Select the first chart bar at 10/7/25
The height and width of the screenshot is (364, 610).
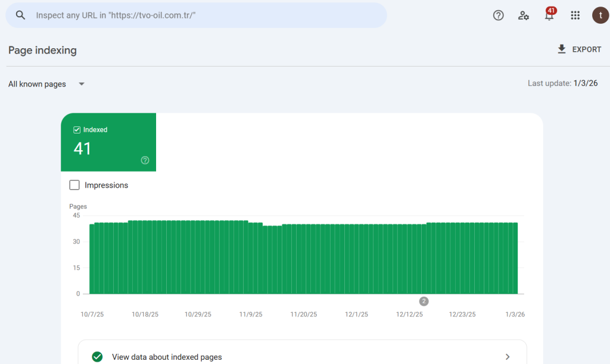tap(92, 259)
